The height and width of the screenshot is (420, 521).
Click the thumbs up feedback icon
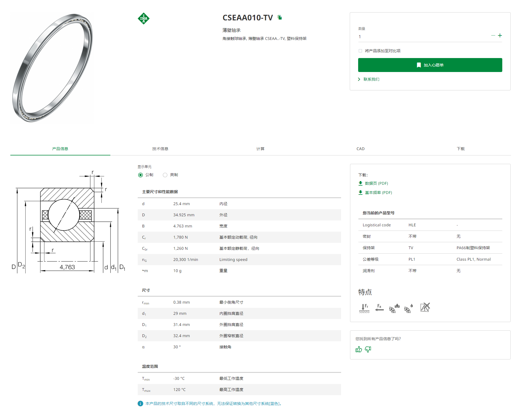coord(359,349)
